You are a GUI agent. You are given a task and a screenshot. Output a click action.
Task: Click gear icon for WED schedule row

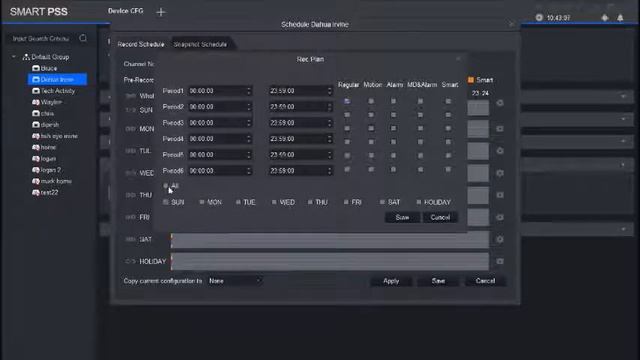pyautogui.click(x=500, y=173)
